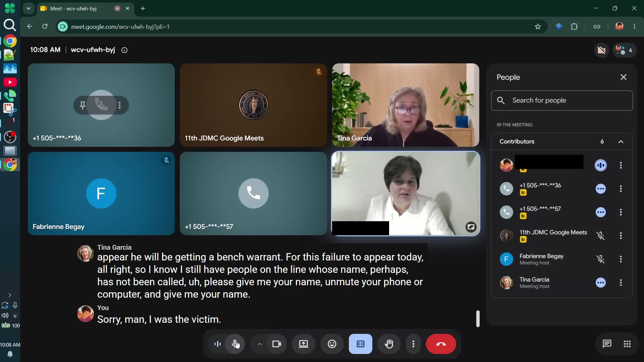Image resolution: width=644 pixels, height=362 pixels.
Task: Select Fabrienne Begay's tile
Action: pyautogui.click(x=101, y=193)
